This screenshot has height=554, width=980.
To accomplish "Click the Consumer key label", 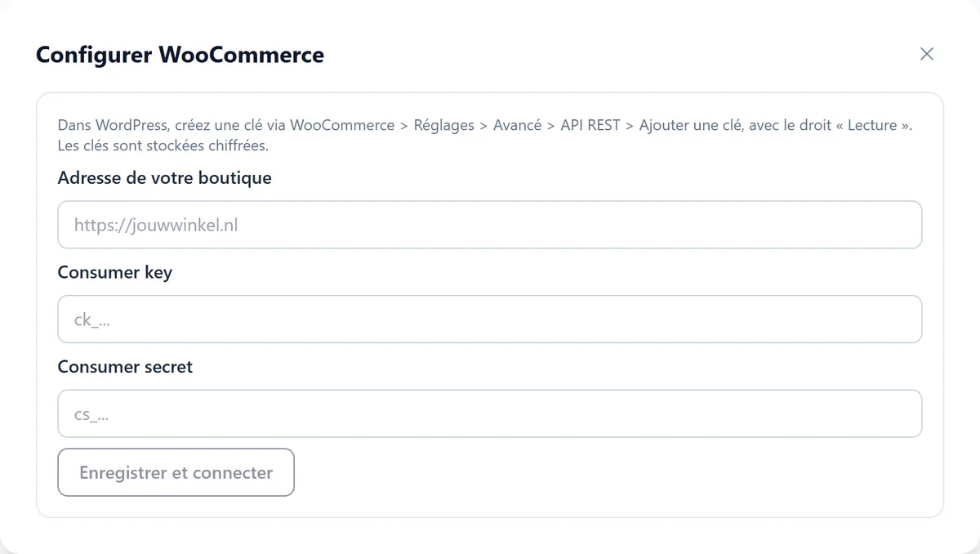I will 115,273.
